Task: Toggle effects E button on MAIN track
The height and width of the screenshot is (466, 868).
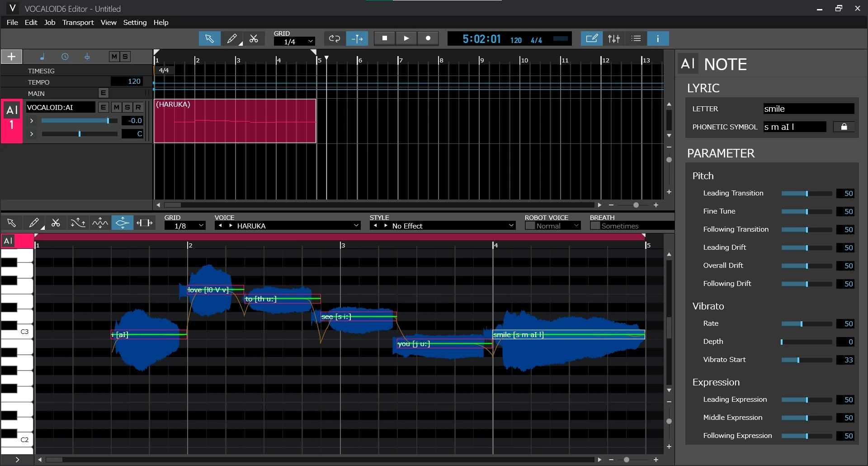Action: 104,93
